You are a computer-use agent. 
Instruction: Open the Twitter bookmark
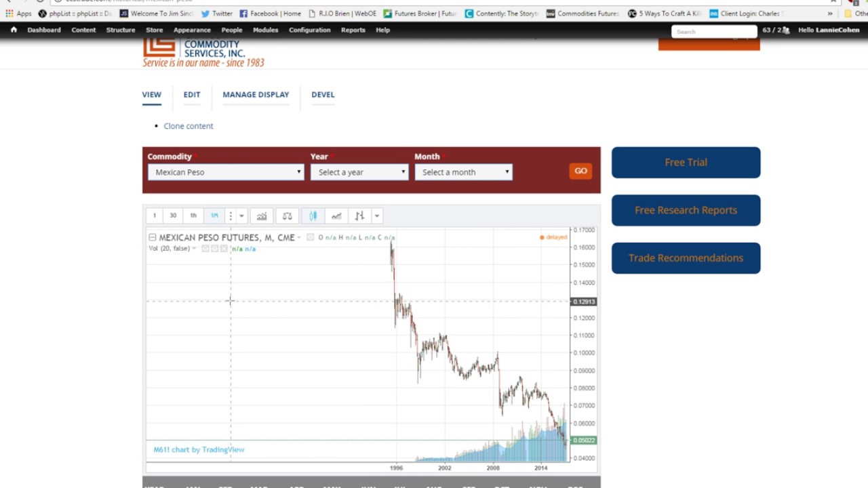pos(217,14)
